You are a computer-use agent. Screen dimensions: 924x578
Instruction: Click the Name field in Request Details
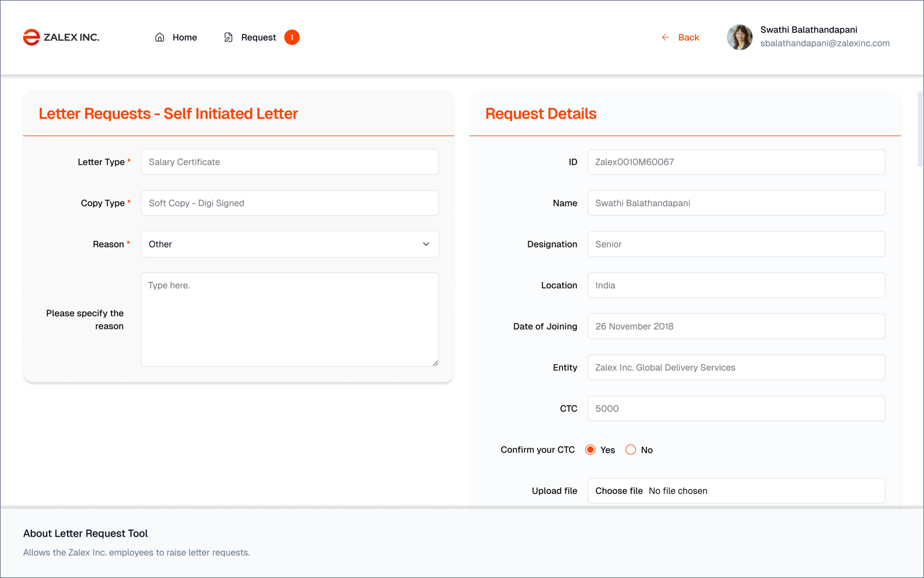(x=737, y=203)
